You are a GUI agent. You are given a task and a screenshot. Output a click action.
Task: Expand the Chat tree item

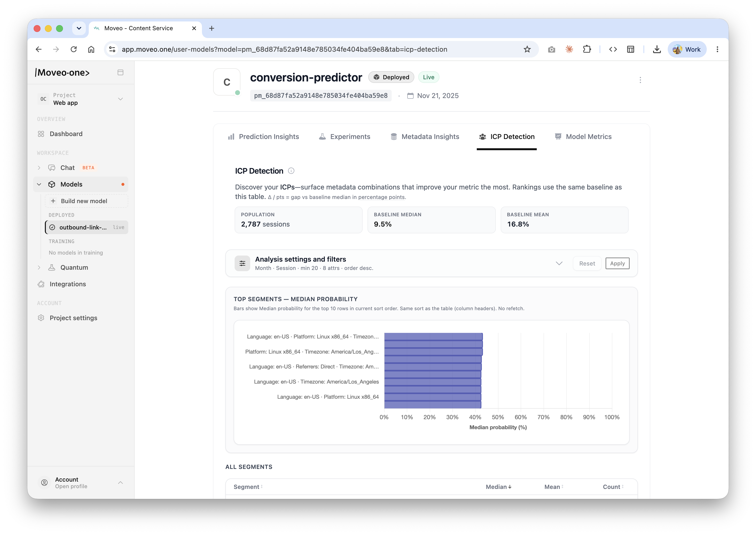tap(39, 168)
